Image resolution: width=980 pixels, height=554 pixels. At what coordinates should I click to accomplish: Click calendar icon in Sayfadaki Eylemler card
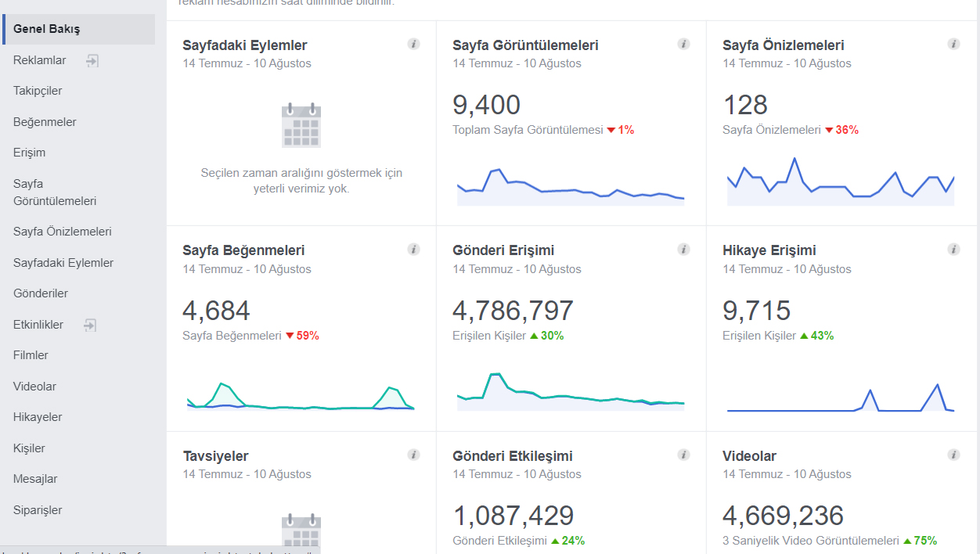[x=301, y=125]
